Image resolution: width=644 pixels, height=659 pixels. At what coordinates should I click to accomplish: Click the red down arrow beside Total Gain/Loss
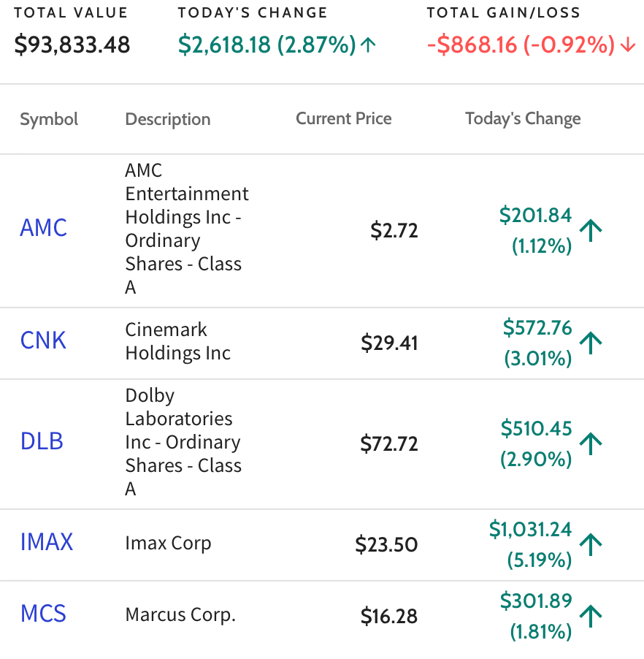pyautogui.click(x=628, y=45)
